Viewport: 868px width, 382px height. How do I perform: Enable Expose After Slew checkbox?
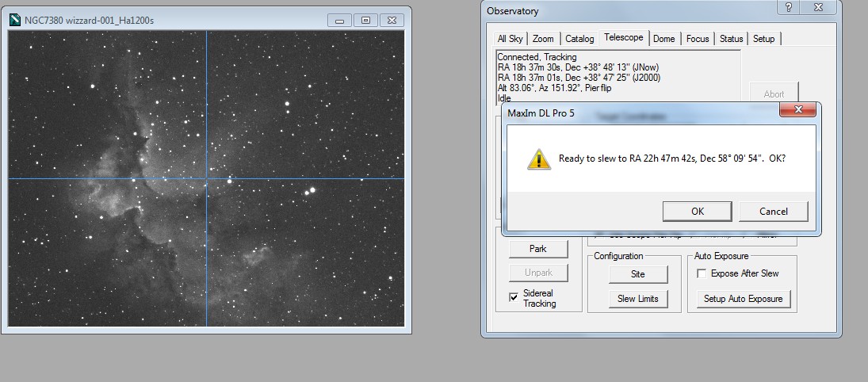(x=701, y=273)
